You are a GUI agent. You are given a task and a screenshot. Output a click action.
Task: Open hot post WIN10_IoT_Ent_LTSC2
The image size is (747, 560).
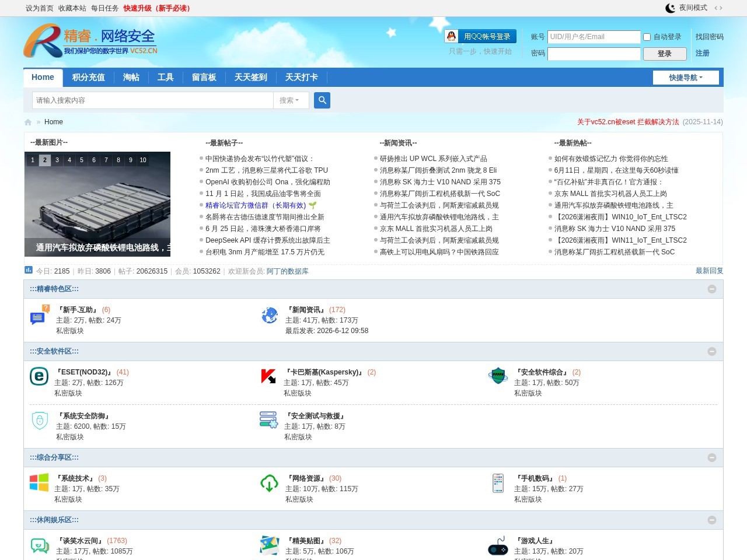tap(620, 217)
